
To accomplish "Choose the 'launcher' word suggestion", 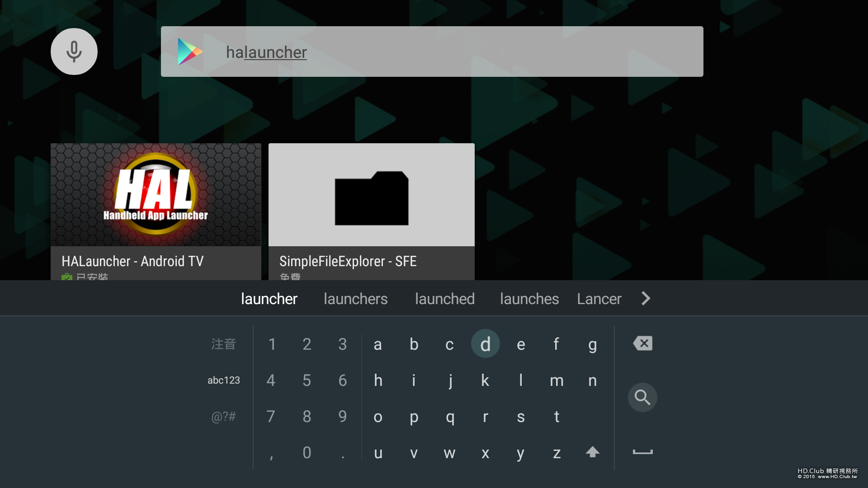I will click(x=269, y=299).
